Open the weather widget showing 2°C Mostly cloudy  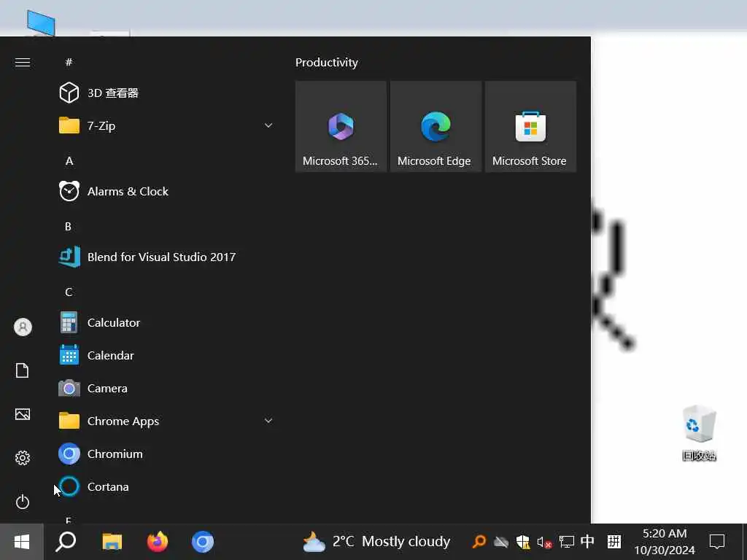[376, 542]
